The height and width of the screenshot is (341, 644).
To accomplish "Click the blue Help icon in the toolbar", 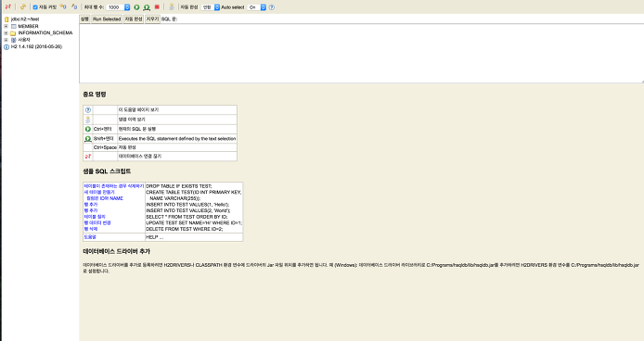I will pyautogui.click(x=272, y=7).
